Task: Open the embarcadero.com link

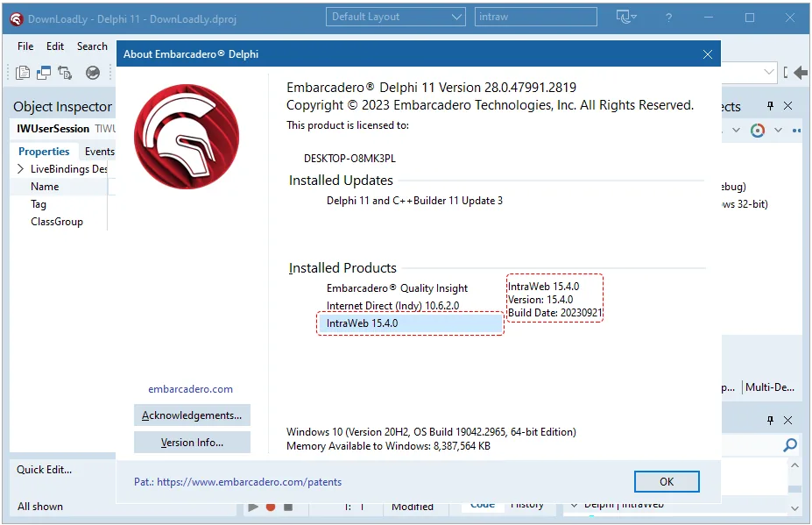Action: (x=191, y=388)
